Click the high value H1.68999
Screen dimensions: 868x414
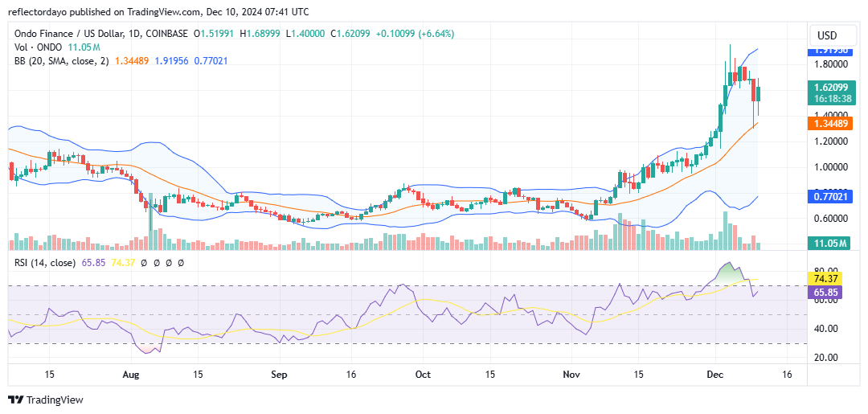(260, 34)
